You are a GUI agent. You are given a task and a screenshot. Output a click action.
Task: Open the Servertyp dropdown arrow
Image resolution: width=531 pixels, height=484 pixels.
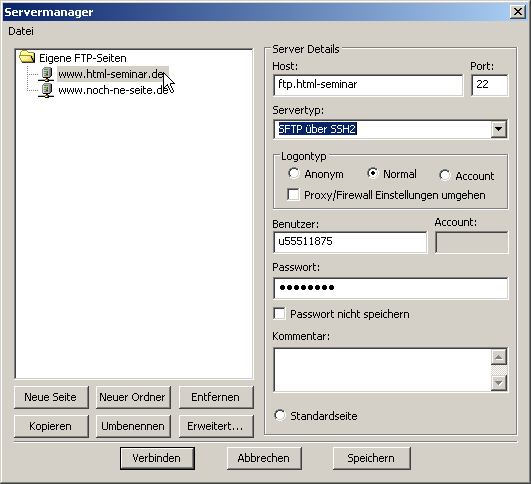pos(498,129)
